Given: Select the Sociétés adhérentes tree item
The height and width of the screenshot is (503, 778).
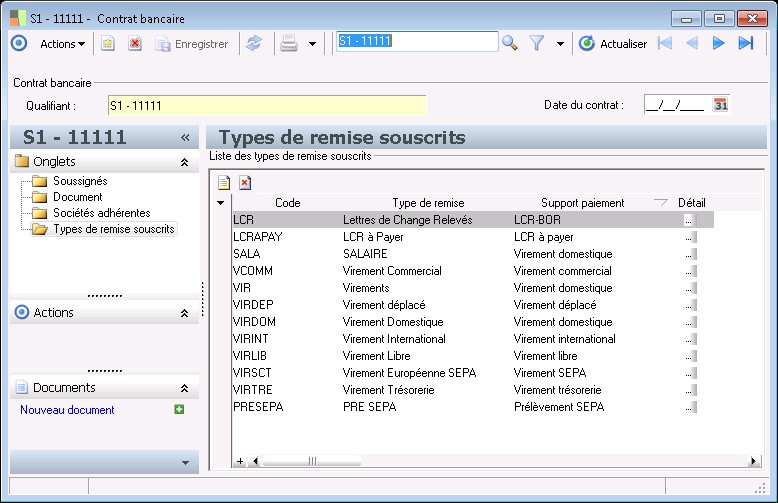Looking at the screenshot, I should tap(102, 213).
